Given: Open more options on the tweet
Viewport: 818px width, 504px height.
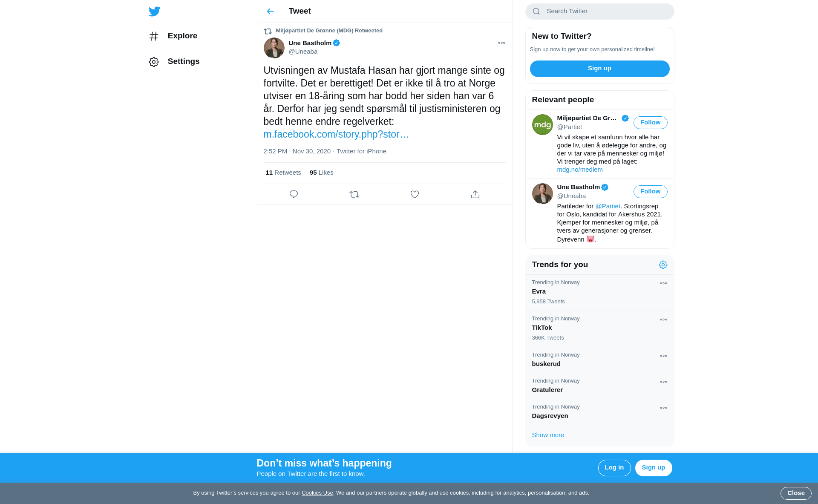Looking at the screenshot, I should (501, 43).
